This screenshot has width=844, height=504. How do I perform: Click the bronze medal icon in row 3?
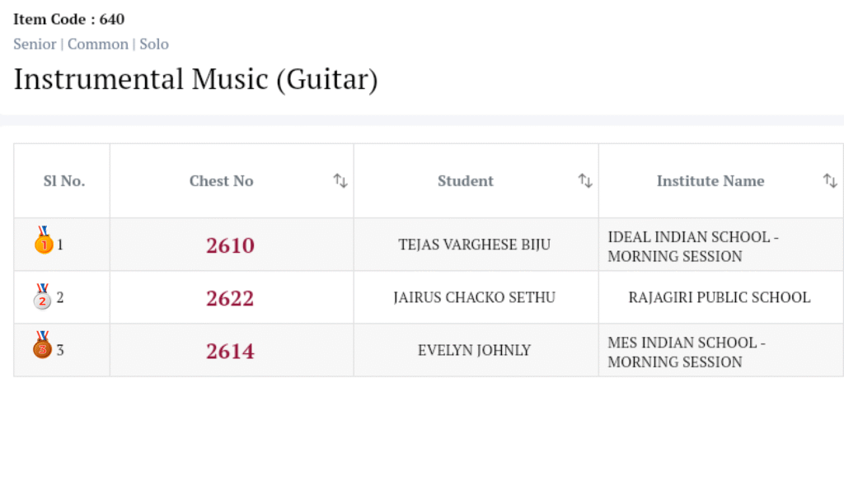click(43, 346)
